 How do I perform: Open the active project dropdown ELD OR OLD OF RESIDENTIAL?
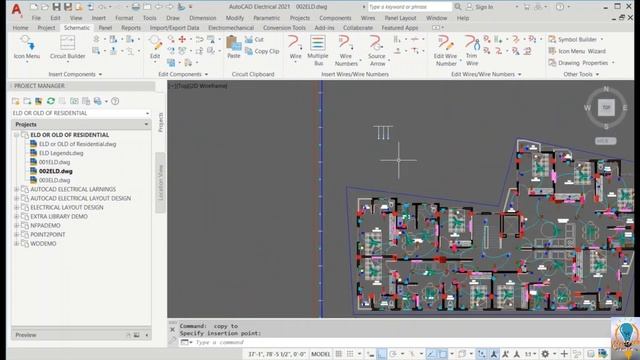coord(81,113)
